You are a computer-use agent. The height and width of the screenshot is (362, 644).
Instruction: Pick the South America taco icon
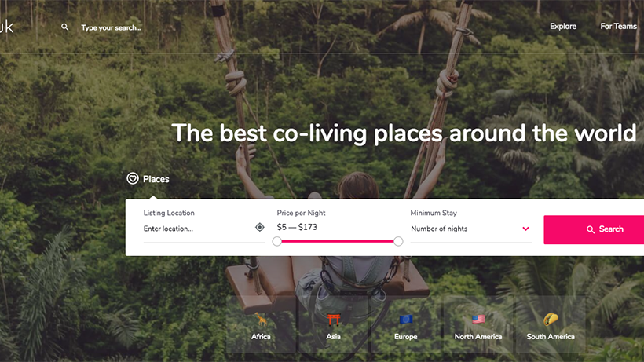pos(551,319)
